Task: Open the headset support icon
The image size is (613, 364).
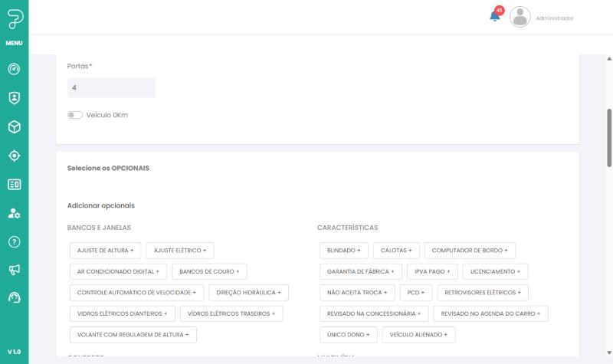Action: pyautogui.click(x=14, y=297)
